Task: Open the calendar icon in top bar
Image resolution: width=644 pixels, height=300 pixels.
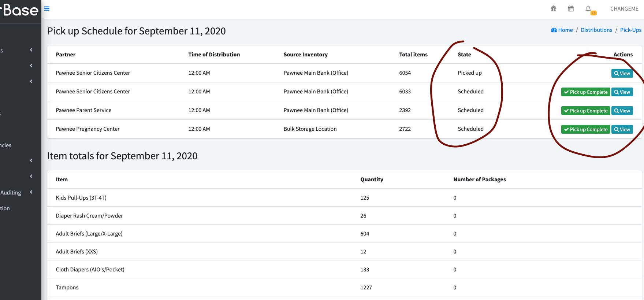Action: pyautogui.click(x=571, y=8)
